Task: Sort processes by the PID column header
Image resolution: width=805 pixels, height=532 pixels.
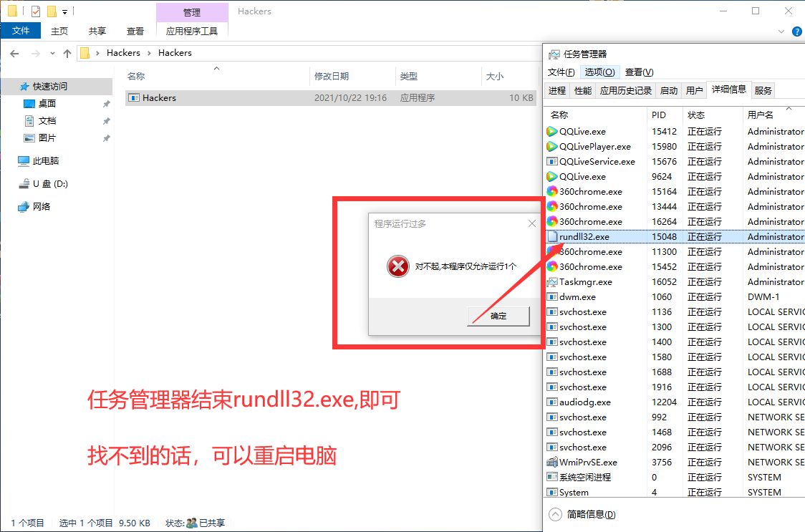Action: coord(659,115)
